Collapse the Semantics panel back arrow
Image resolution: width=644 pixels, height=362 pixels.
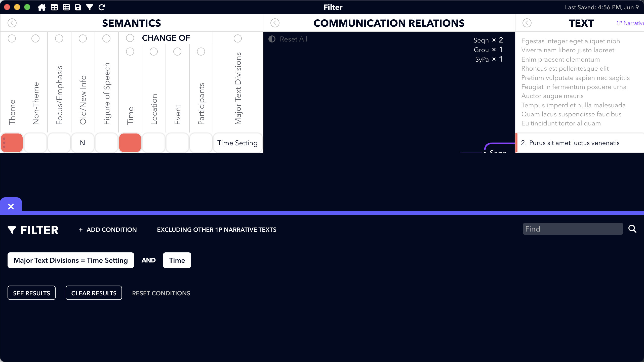tap(12, 23)
